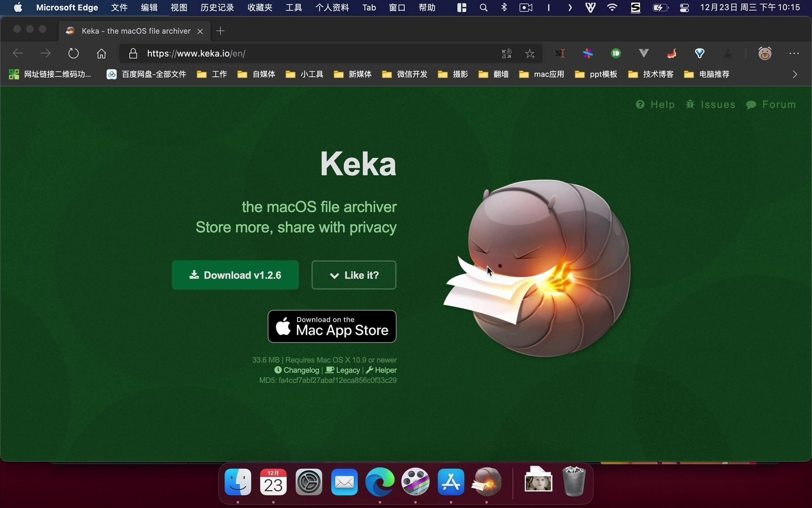Viewport: 812px width, 508px height.
Task: Open the Trash in the Dock
Action: point(574,481)
